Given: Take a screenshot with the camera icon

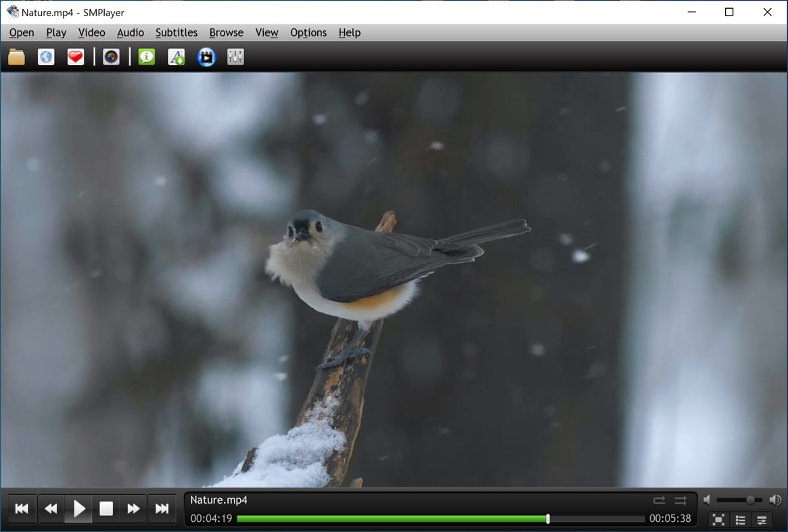Looking at the screenshot, I should click(x=111, y=57).
